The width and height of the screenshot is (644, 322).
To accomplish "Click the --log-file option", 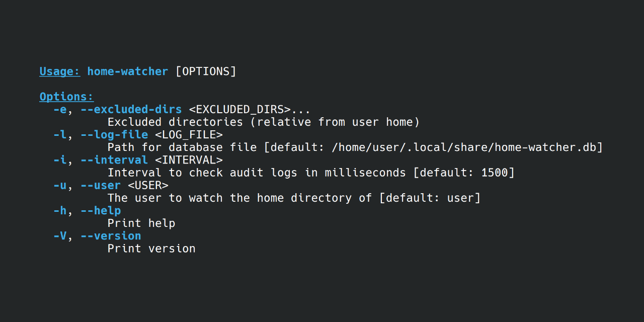I will pos(114,134).
